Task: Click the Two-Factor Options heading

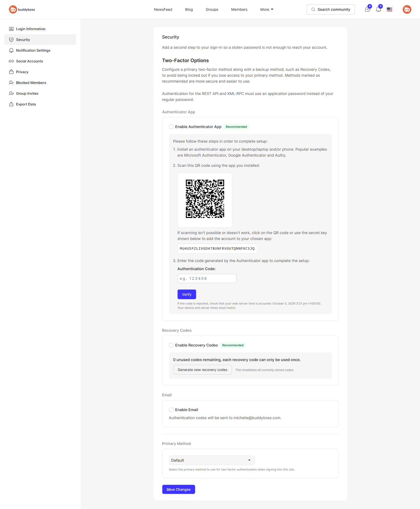Action: (185, 60)
